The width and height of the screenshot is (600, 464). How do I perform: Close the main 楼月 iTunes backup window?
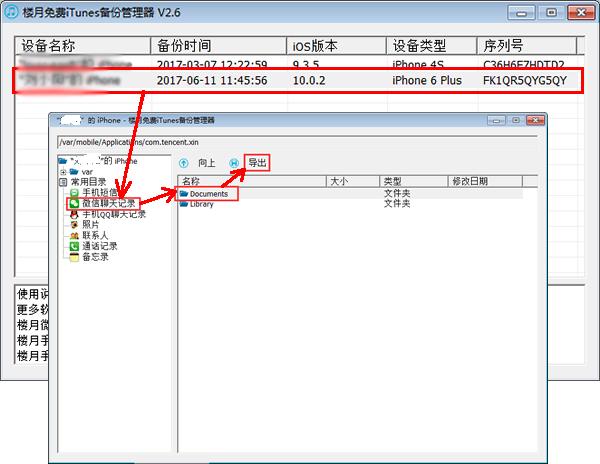[x=581, y=13]
